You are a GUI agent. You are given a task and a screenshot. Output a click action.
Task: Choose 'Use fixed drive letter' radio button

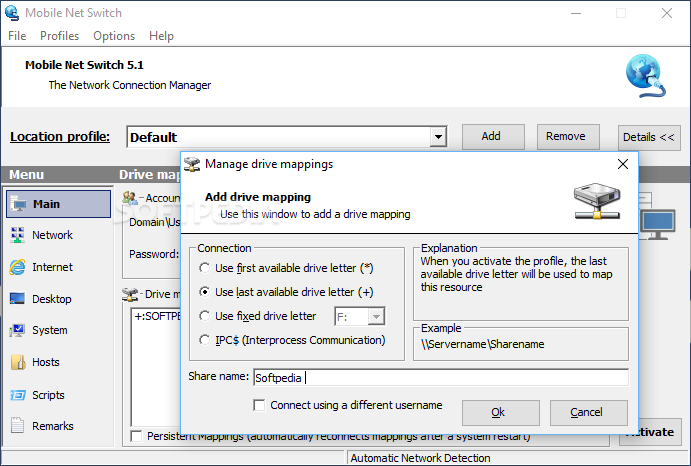[204, 316]
